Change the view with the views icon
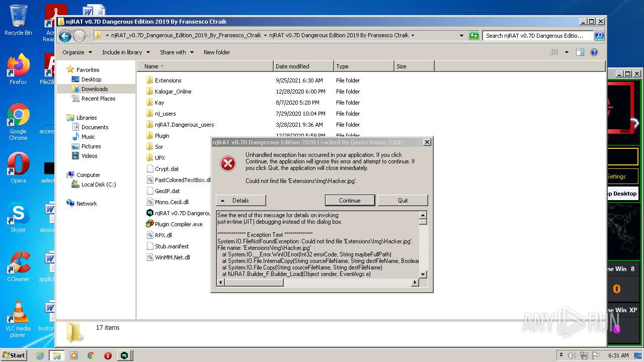 tap(554, 52)
